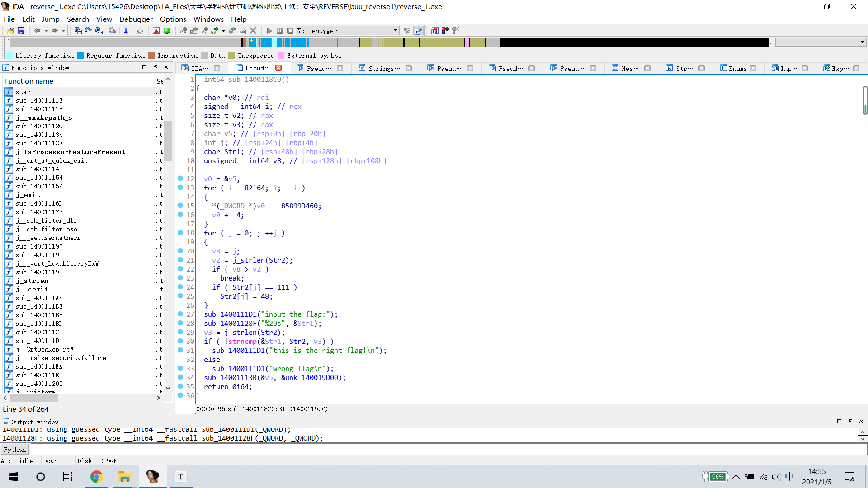This screenshot has height=488, width=868.
Task: Select j_strlen in the functions list
Action: (x=32, y=281)
